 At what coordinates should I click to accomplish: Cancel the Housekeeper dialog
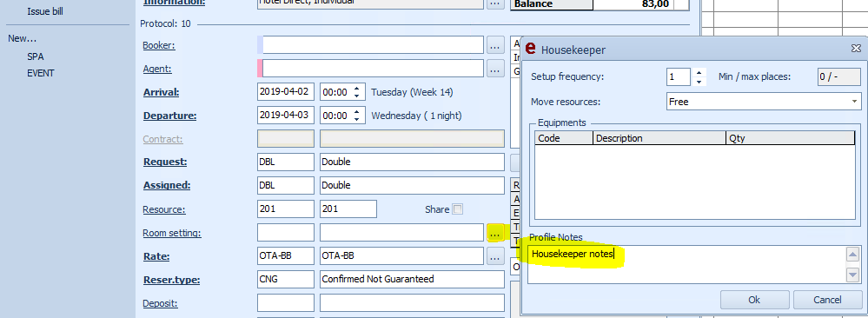pos(827,300)
